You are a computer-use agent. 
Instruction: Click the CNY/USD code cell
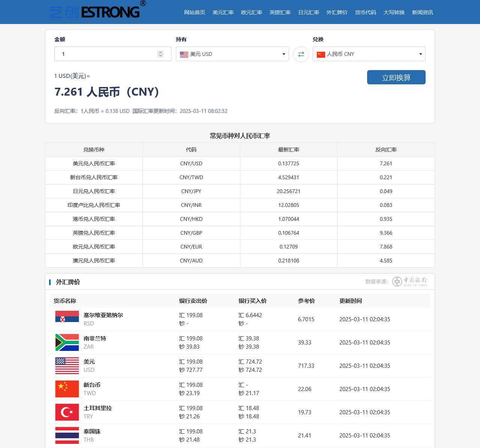tap(191, 163)
